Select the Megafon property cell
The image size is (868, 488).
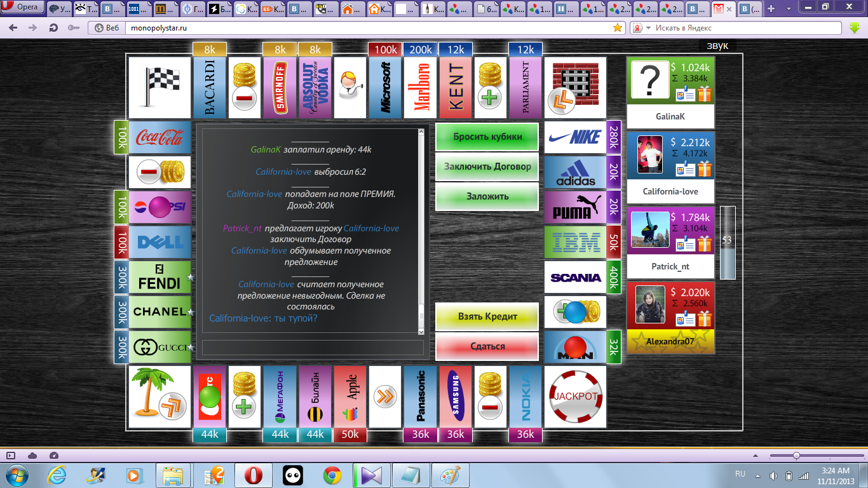click(280, 396)
